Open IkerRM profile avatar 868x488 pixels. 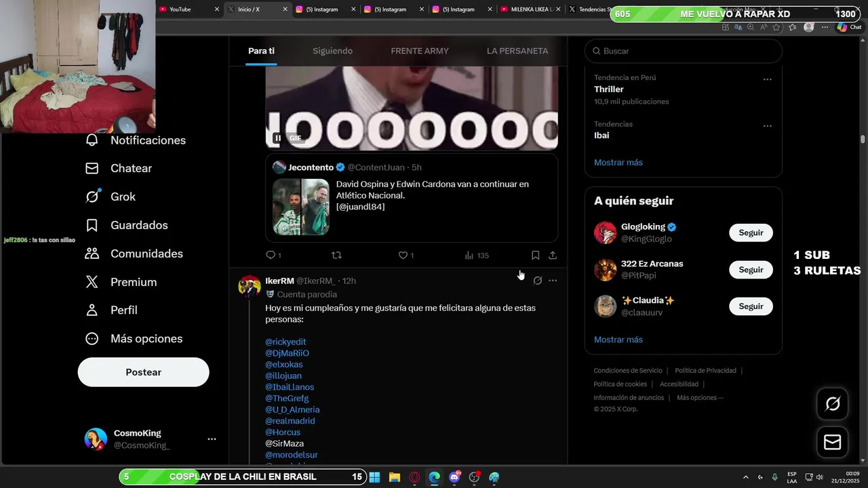pyautogui.click(x=250, y=286)
